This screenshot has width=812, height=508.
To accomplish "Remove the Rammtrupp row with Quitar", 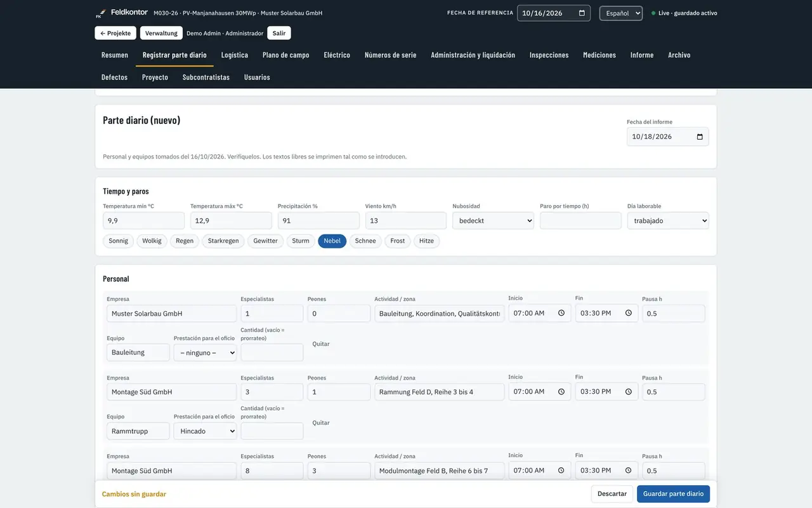I will click(321, 423).
